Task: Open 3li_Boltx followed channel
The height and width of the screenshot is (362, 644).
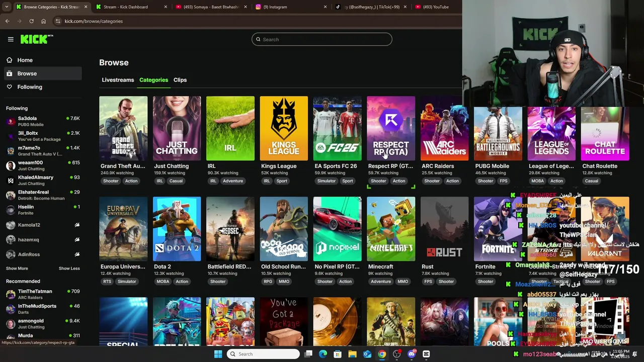Action: pyautogui.click(x=43, y=136)
